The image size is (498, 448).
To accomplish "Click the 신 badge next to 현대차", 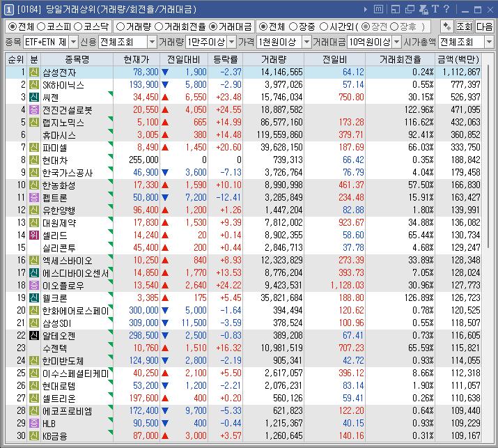I will coord(34,160).
